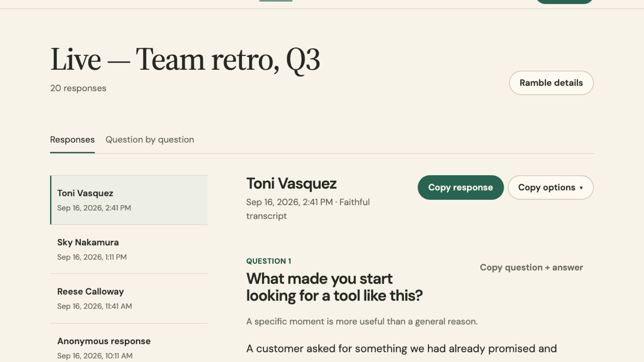Click the hint text about a specific moment
This screenshot has height=362, width=644.
click(362, 322)
